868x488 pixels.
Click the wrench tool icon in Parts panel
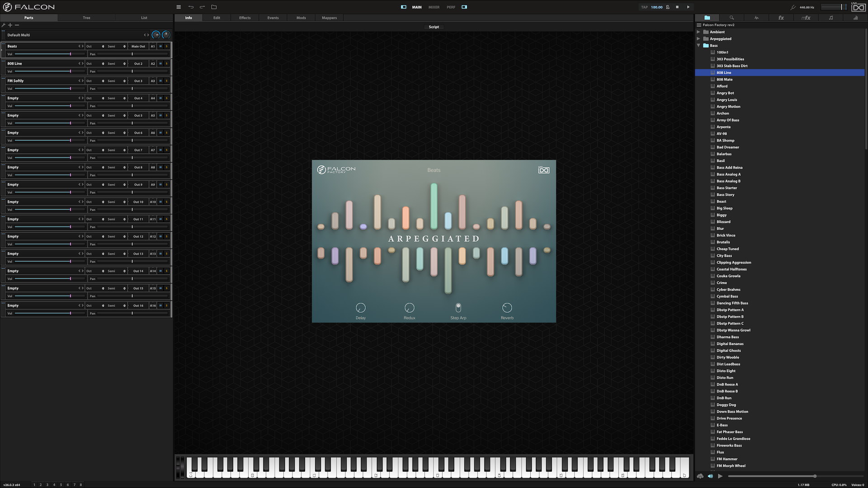click(x=4, y=25)
